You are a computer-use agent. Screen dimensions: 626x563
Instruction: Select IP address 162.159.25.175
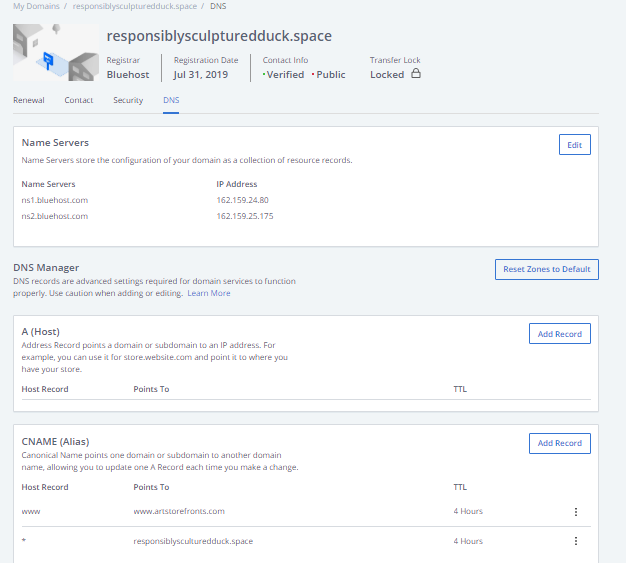245,216
